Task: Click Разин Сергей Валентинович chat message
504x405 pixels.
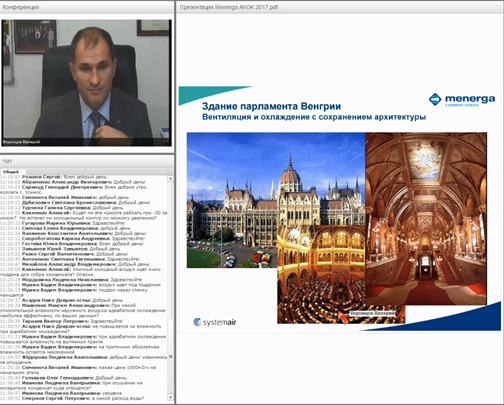Action: coord(64,254)
